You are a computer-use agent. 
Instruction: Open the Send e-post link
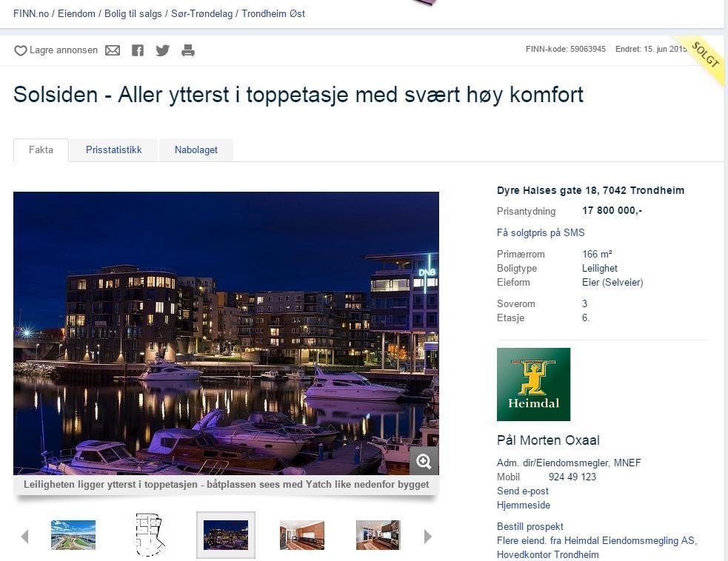[x=522, y=491]
